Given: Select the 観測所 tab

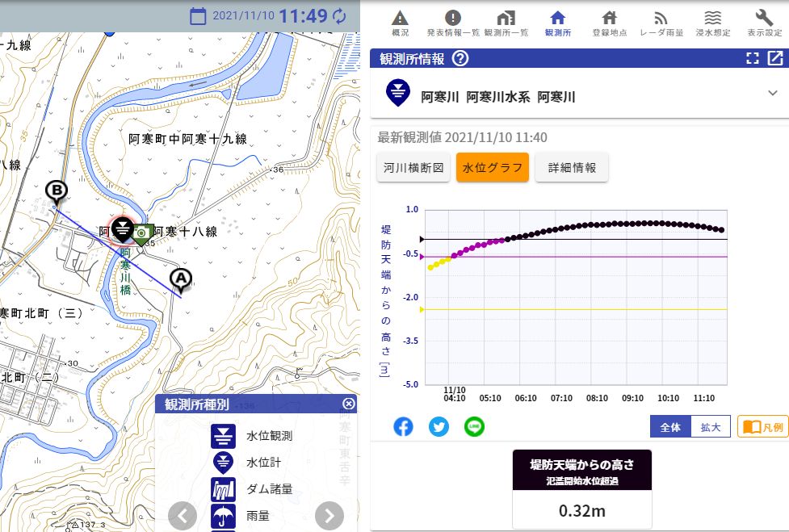Looking at the screenshot, I should pos(557,23).
